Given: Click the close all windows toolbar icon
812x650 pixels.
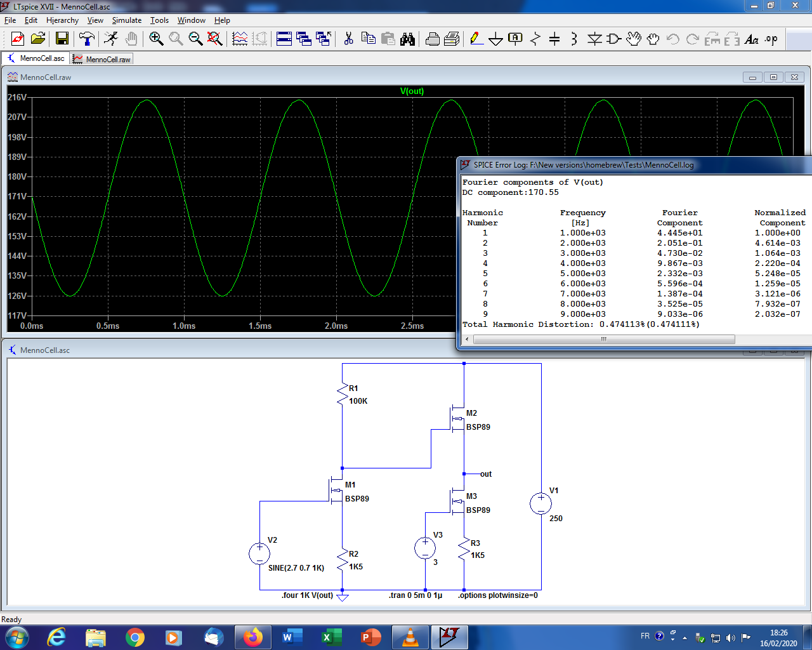Looking at the screenshot, I should coord(324,39).
